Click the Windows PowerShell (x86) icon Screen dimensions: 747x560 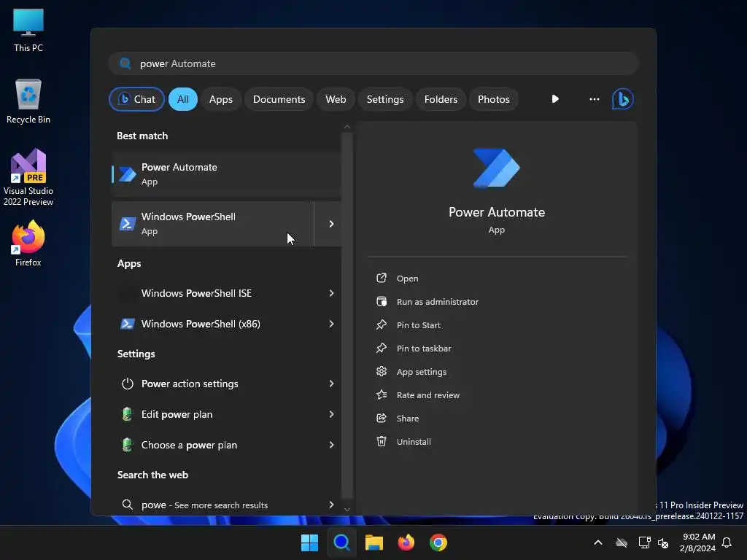point(127,324)
